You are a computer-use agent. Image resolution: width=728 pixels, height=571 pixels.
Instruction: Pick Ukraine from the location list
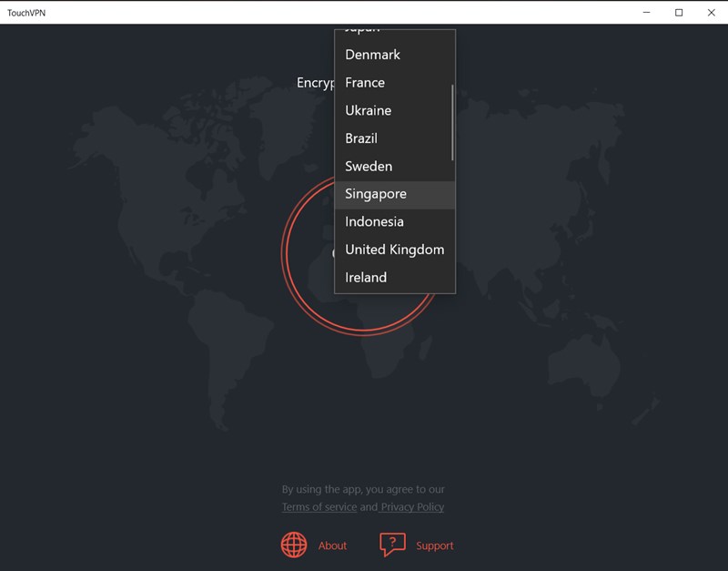tap(395, 110)
